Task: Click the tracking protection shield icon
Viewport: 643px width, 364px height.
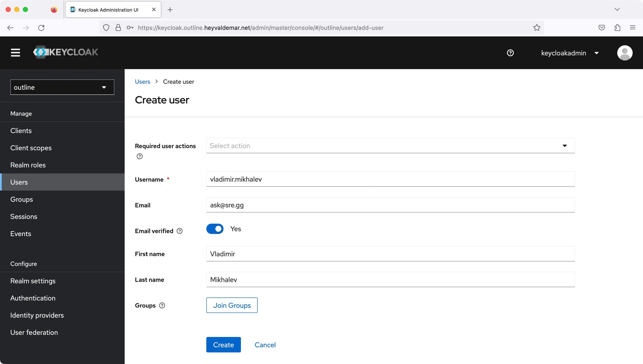Action: pyautogui.click(x=106, y=28)
